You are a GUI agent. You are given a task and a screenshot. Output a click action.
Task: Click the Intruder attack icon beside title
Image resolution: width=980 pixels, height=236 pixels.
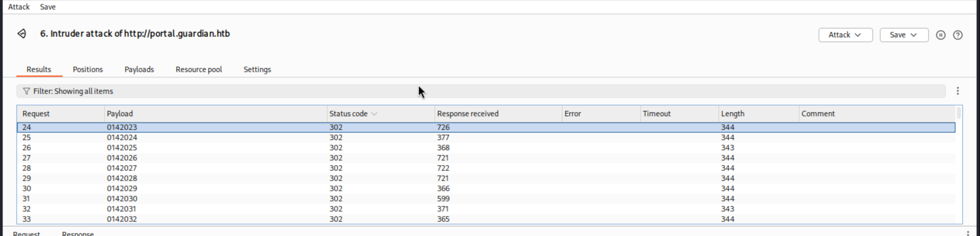[x=22, y=34]
